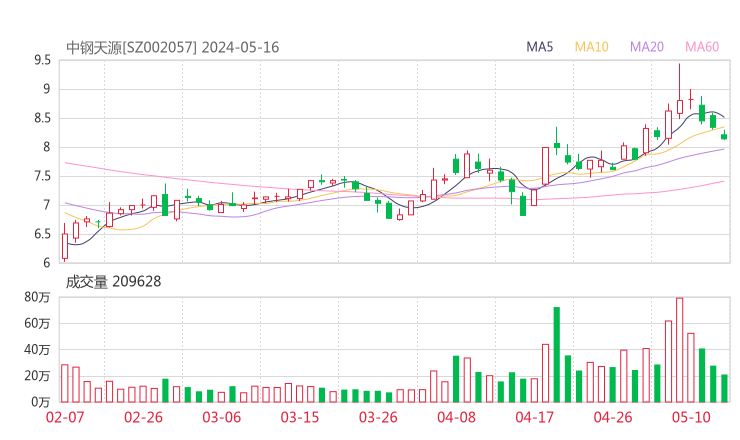The height and width of the screenshot is (440, 740).
Task: Click the 0万 volume axis label
Action: click(41, 402)
